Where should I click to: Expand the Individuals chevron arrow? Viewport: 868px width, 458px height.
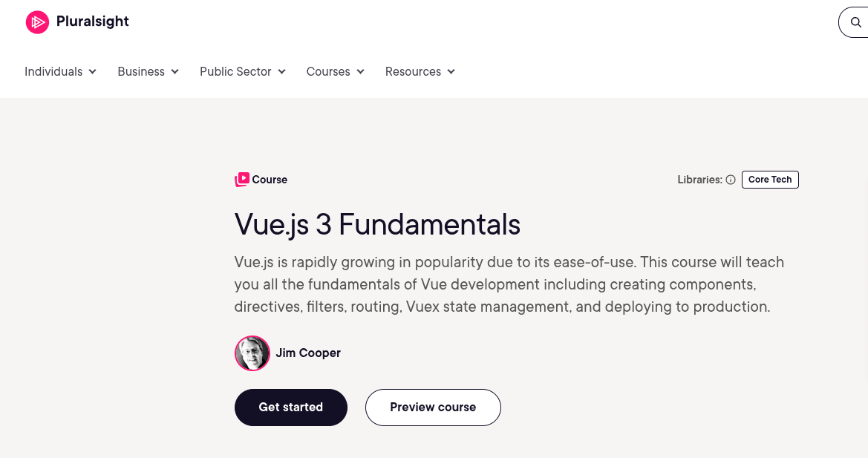[x=93, y=72]
